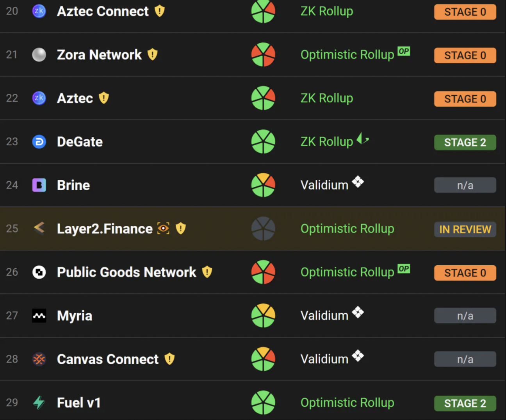Click the Brine logo icon

pos(39,185)
